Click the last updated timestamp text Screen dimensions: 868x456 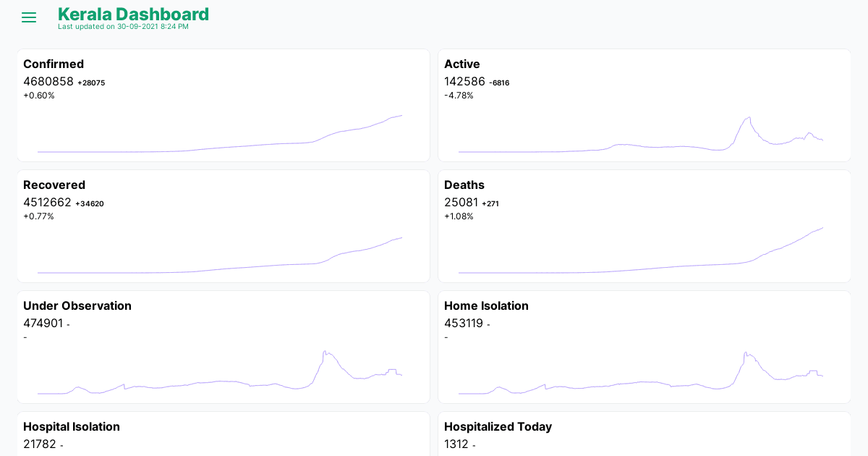(123, 27)
